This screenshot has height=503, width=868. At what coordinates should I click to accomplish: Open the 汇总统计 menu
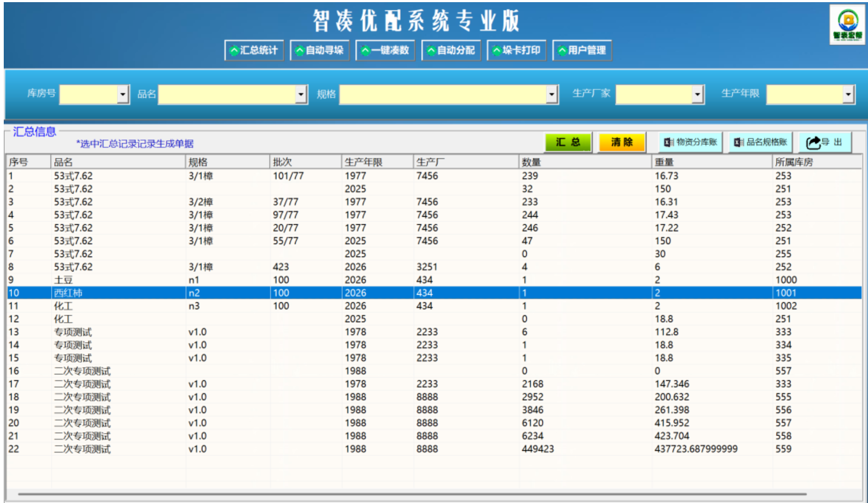click(254, 50)
